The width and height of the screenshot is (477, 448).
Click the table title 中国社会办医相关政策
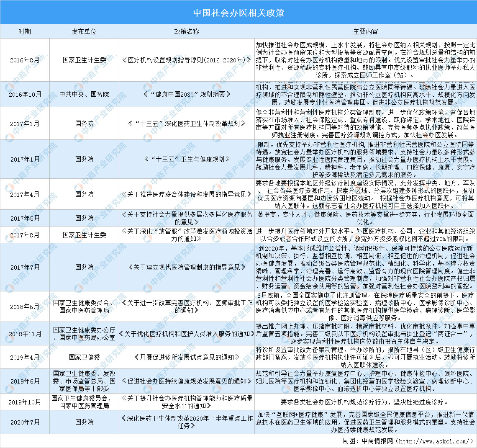click(x=238, y=13)
